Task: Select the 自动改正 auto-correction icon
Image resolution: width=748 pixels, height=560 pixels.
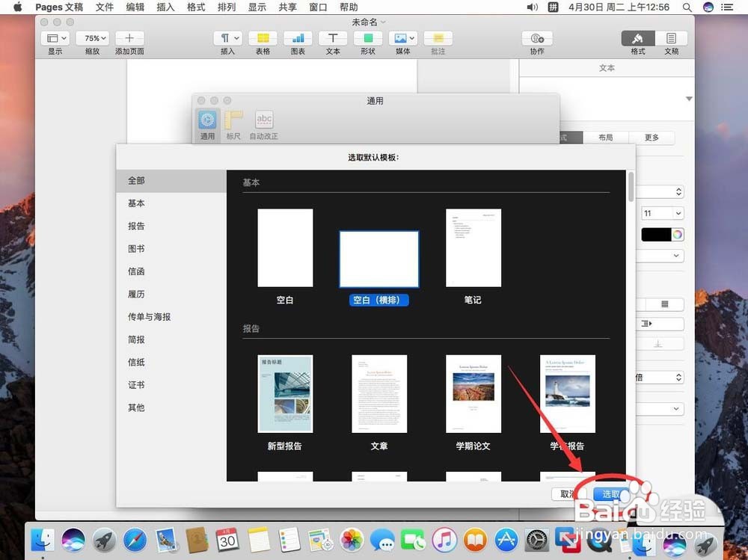Action: coord(264,120)
